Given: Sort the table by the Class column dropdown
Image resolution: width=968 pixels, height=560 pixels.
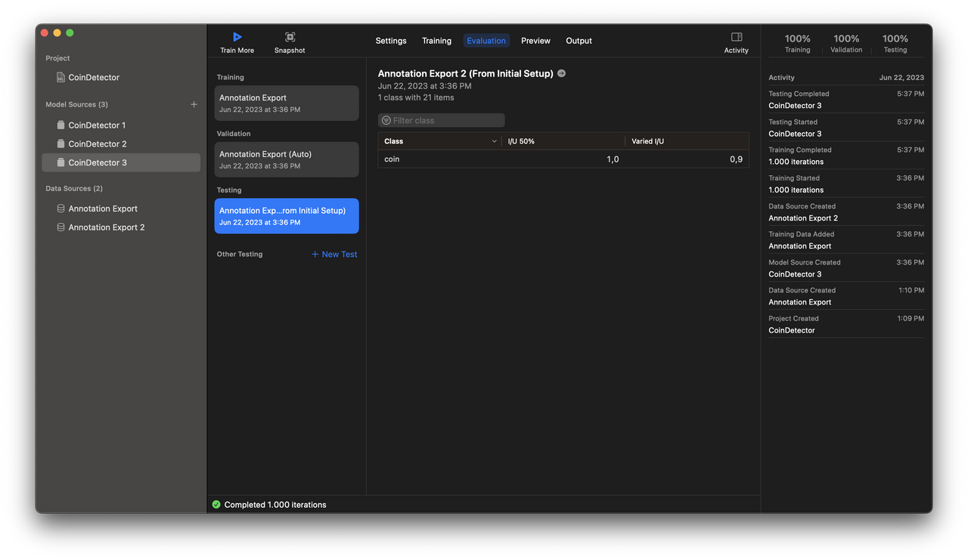Looking at the screenshot, I should (494, 141).
